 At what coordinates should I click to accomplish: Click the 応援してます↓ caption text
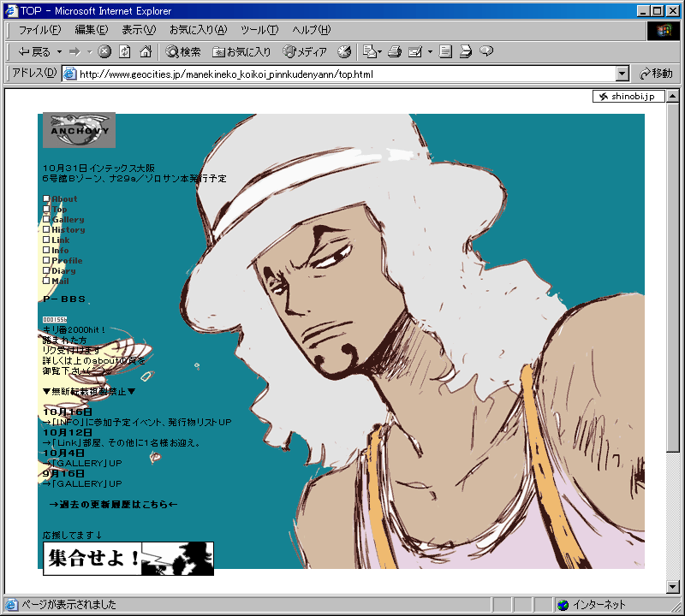[73, 535]
